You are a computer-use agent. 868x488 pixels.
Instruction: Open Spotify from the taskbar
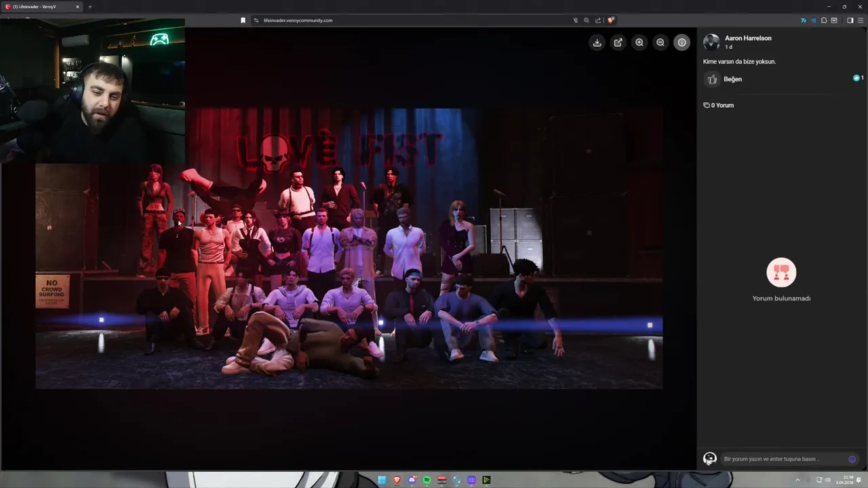pyautogui.click(x=427, y=480)
